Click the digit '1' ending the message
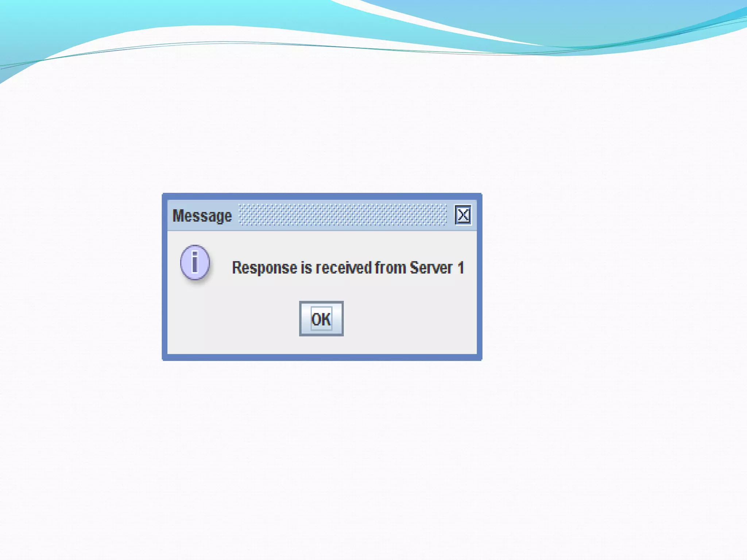 (461, 268)
